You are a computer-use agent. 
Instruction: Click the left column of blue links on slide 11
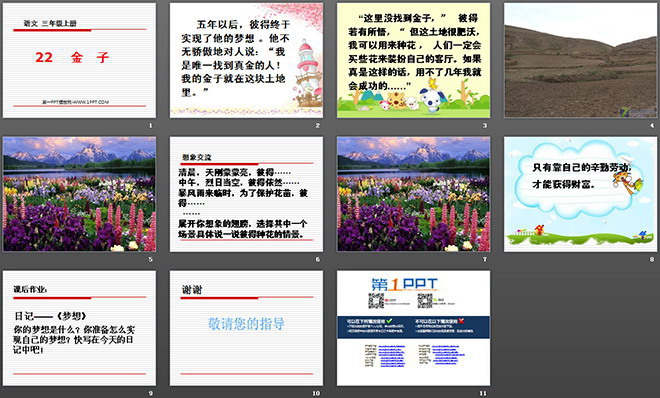pyautogui.click(x=391, y=356)
